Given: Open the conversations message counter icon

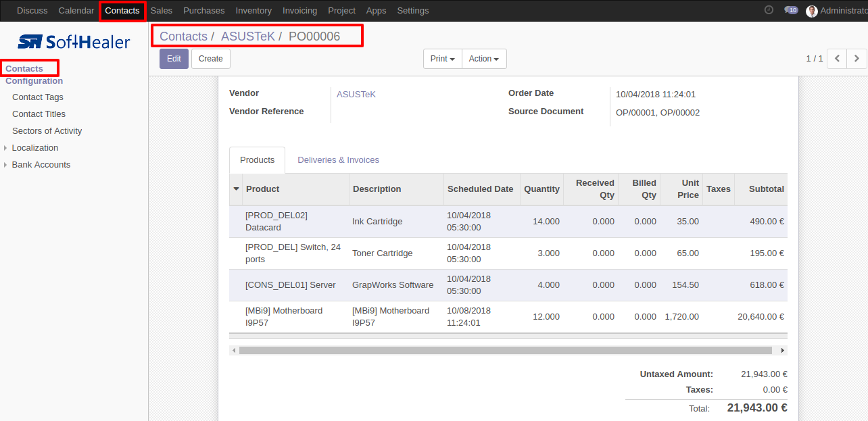Looking at the screenshot, I should click(791, 10).
